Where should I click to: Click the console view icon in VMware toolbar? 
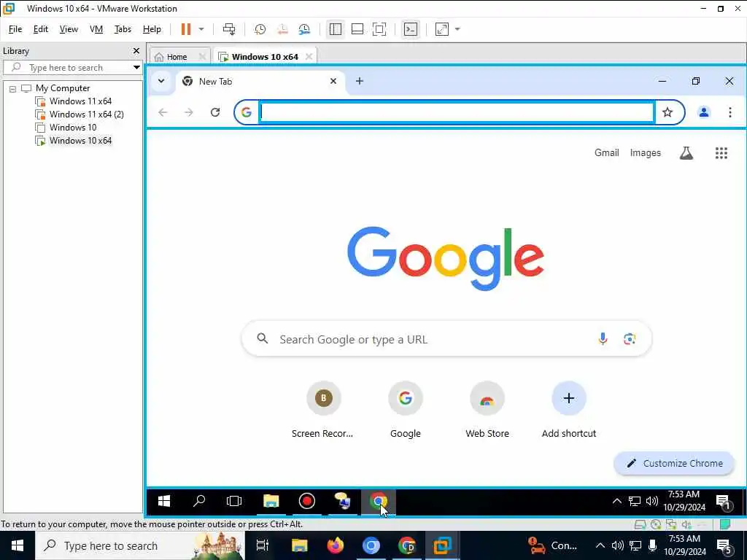(x=410, y=29)
